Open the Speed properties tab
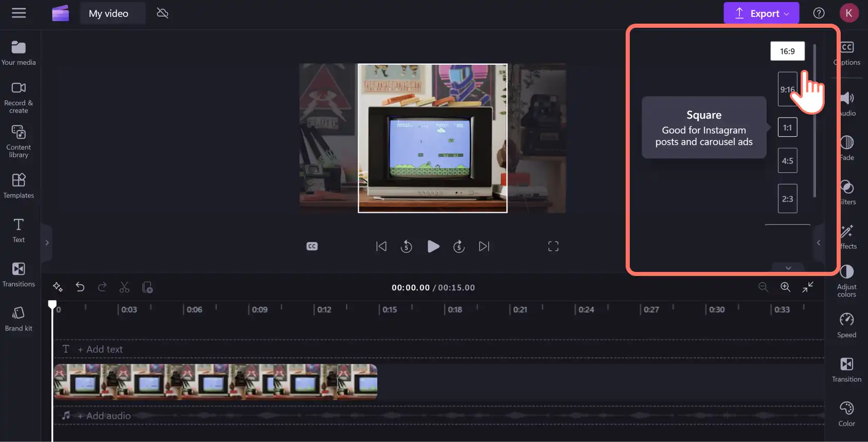Image resolution: width=868 pixels, height=442 pixels. [x=847, y=325]
